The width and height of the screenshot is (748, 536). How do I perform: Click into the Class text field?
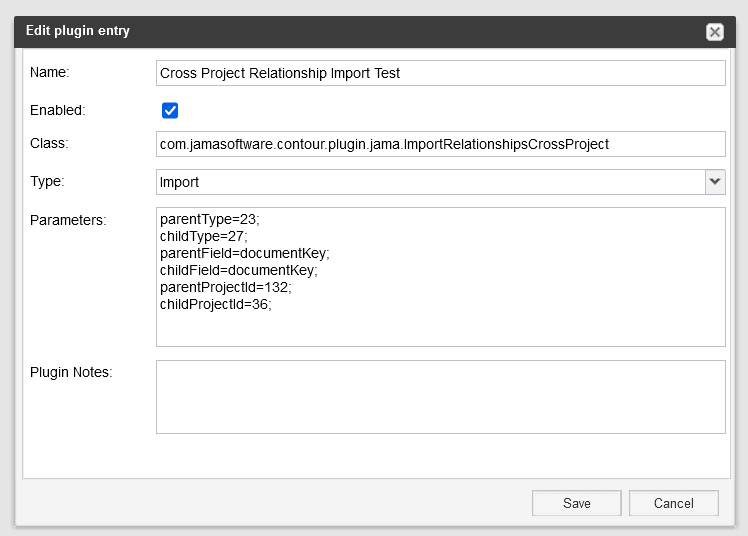[440, 144]
